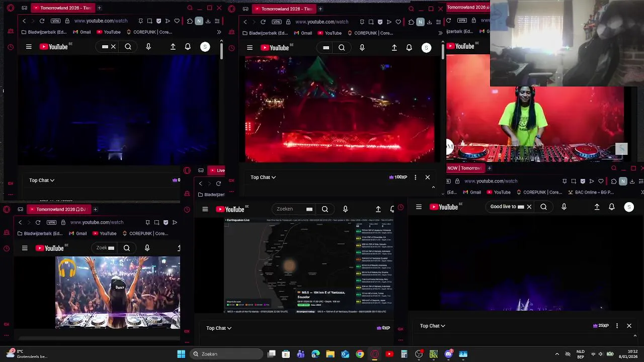
Task: Open chat kebab menu beside 25XP
Action: tap(617, 326)
